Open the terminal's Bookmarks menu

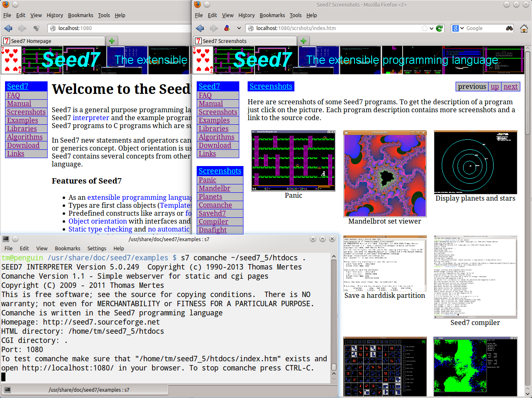[68, 248]
